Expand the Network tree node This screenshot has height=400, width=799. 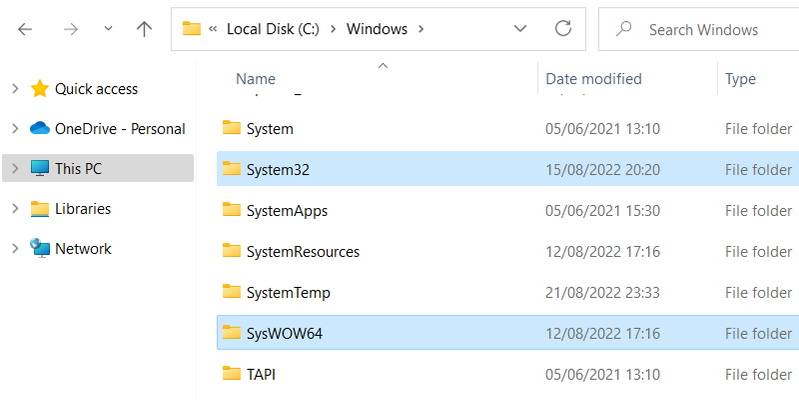click(15, 249)
